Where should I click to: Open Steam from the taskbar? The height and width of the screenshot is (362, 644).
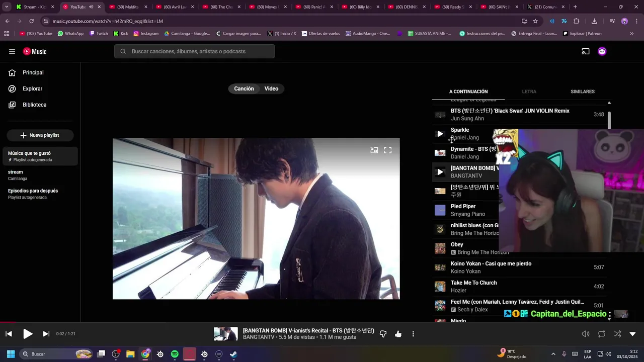(x=234, y=354)
